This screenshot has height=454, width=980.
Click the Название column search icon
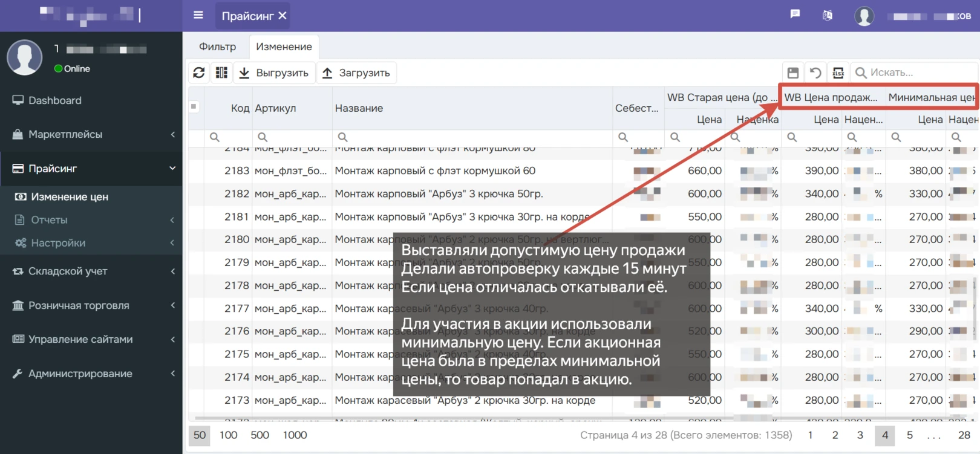point(342,137)
